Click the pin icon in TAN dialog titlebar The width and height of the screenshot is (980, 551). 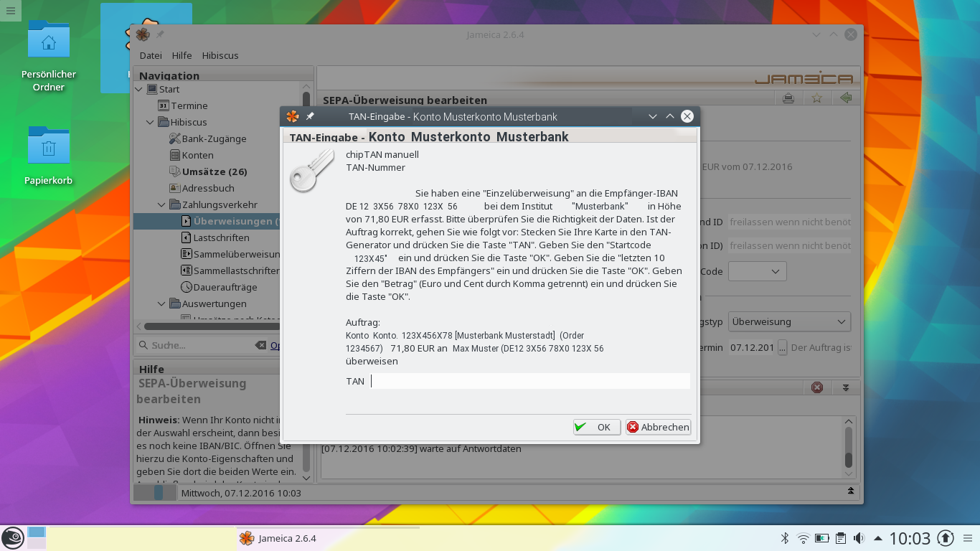click(310, 116)
